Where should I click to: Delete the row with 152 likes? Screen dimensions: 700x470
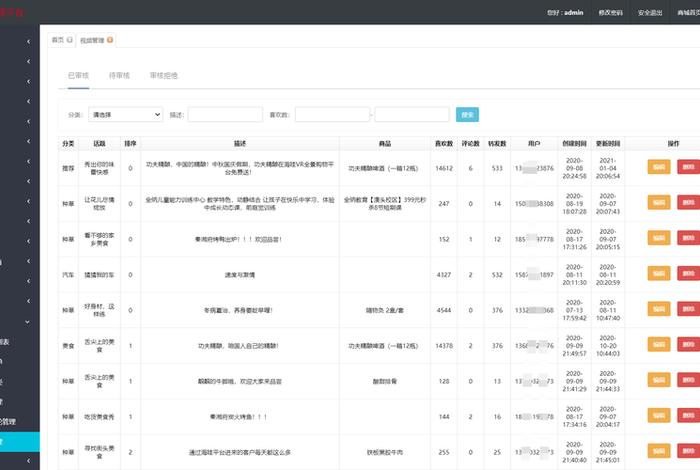pos(688,238)
